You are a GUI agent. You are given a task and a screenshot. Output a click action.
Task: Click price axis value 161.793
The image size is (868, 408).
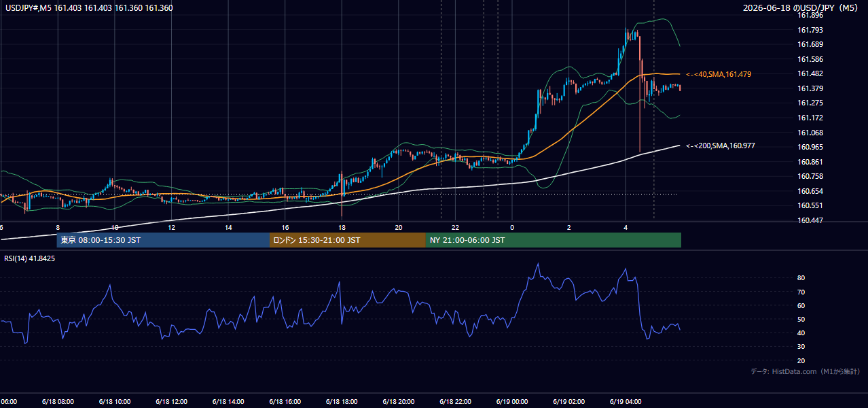point(810,30)
